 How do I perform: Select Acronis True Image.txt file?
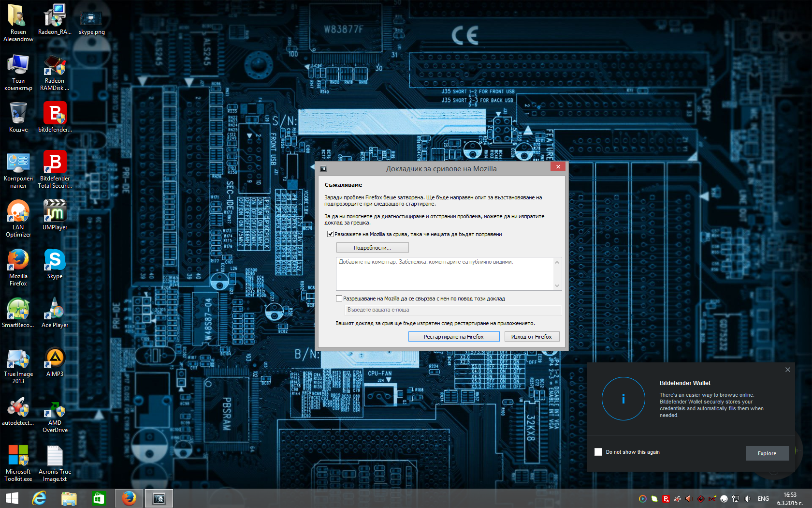coord(55,463)
